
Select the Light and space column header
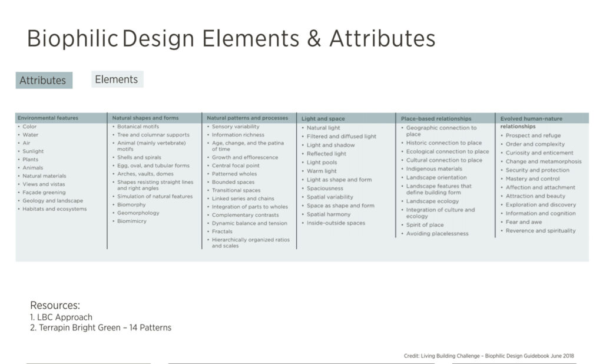(321, 118)
